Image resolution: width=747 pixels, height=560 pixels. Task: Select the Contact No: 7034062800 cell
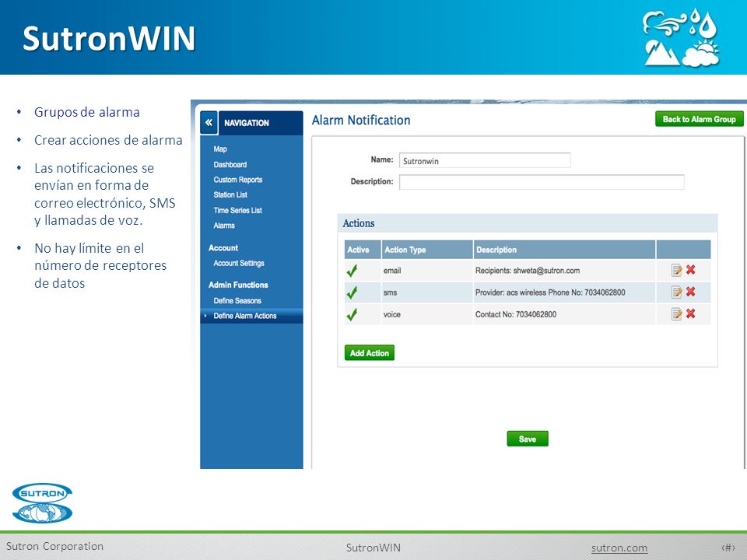tap(565, 314)
